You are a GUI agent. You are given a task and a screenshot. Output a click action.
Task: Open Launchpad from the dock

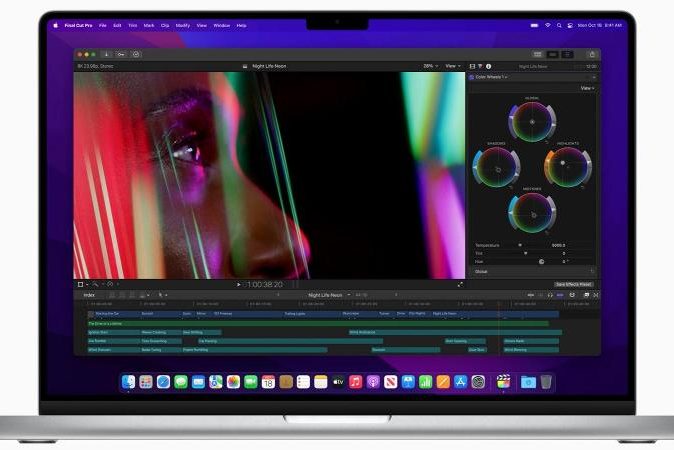[146, 382]
